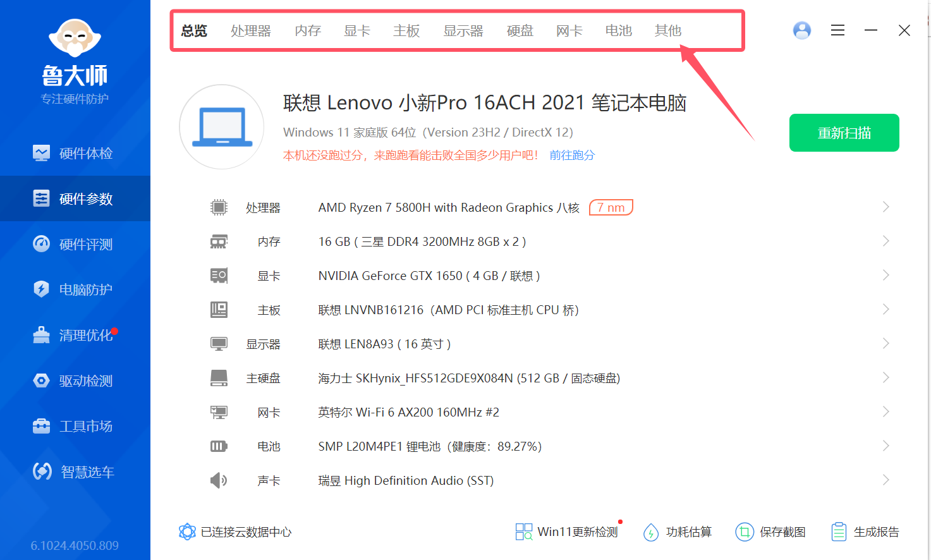The width and height of the screenshot is (931, 560).
Task: Switch to the 显卡 tab
Action: [357, 30]
